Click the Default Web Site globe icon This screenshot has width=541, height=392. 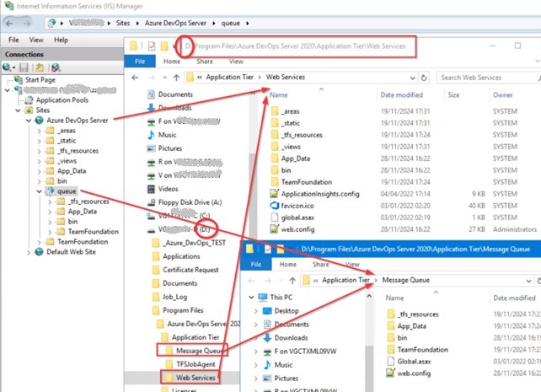tap(40, 252)
